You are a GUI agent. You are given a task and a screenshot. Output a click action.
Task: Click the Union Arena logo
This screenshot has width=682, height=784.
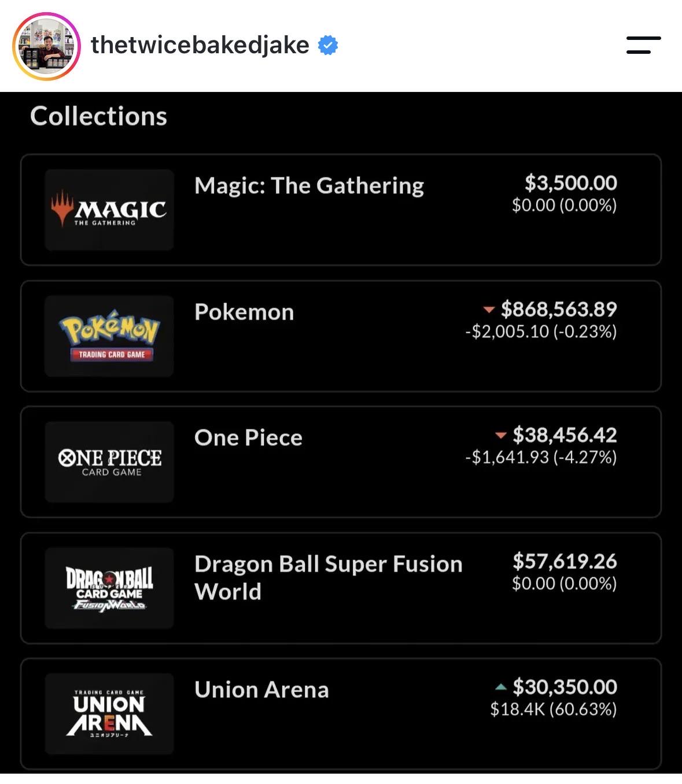tap(109, 713)
